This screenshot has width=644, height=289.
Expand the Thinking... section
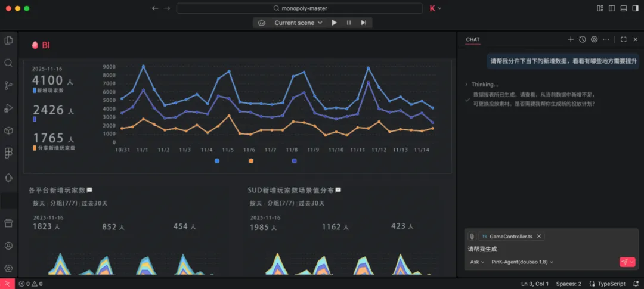(x=482, y=84)
